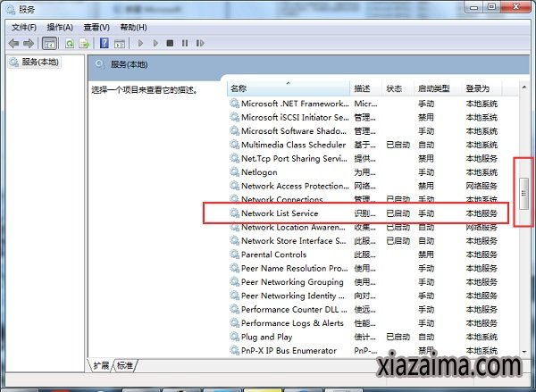Restart the service with the restart icon
Image resolution: width=536 pixels, height=392 pixels.
point(200,43)
